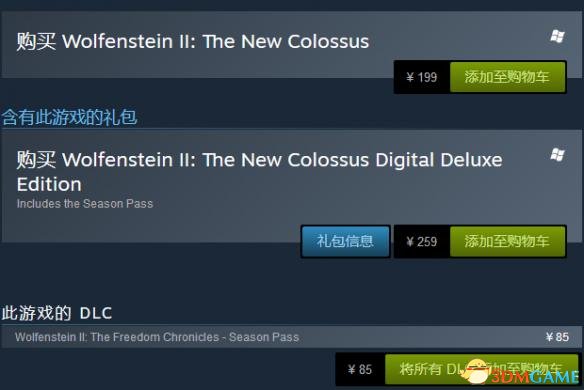Click the Wolfenstein II: The New Colossus purchase title
This screenshot has height=390, width=584.
tap(193, 41)
